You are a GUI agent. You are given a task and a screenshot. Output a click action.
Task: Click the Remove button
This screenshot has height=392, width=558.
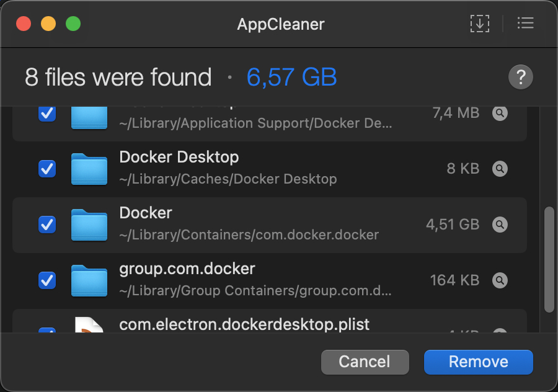pos(478,362)
